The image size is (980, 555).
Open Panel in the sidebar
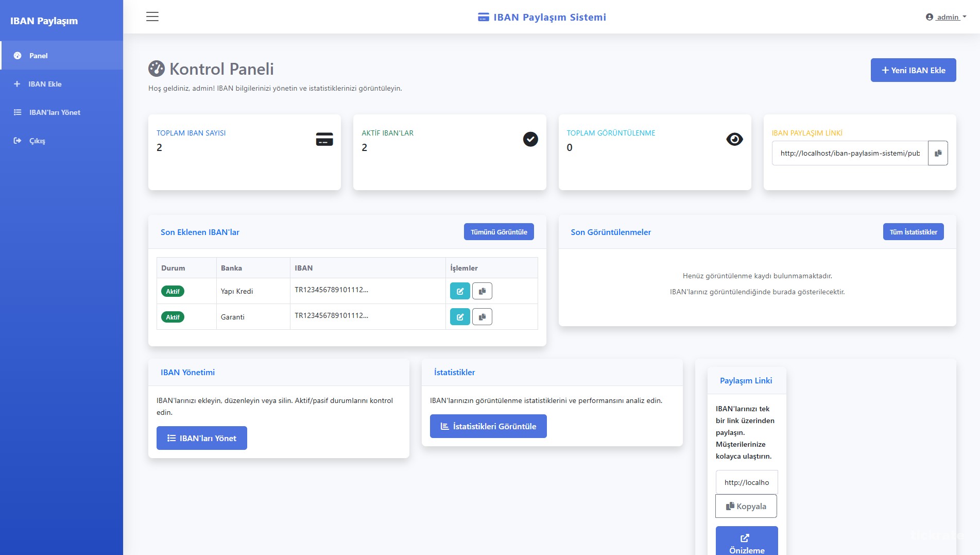(x=38, y=56)
